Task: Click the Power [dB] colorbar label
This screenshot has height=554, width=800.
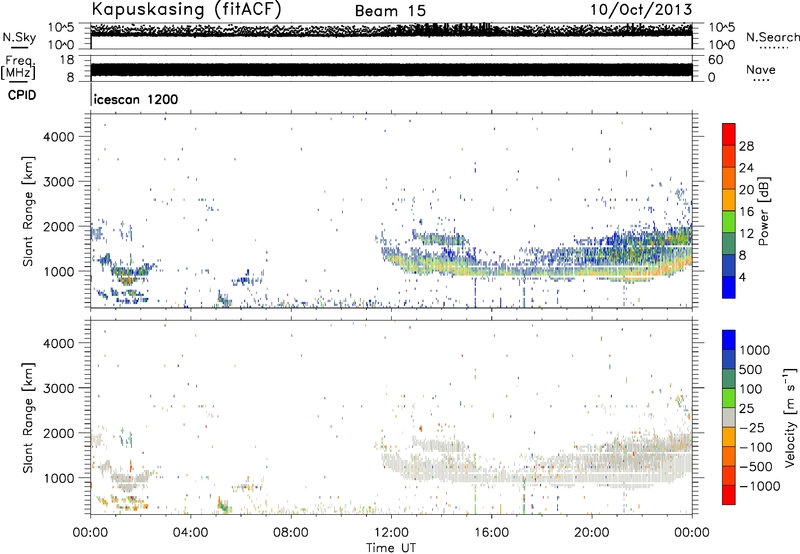Action: tap(763, 211)
